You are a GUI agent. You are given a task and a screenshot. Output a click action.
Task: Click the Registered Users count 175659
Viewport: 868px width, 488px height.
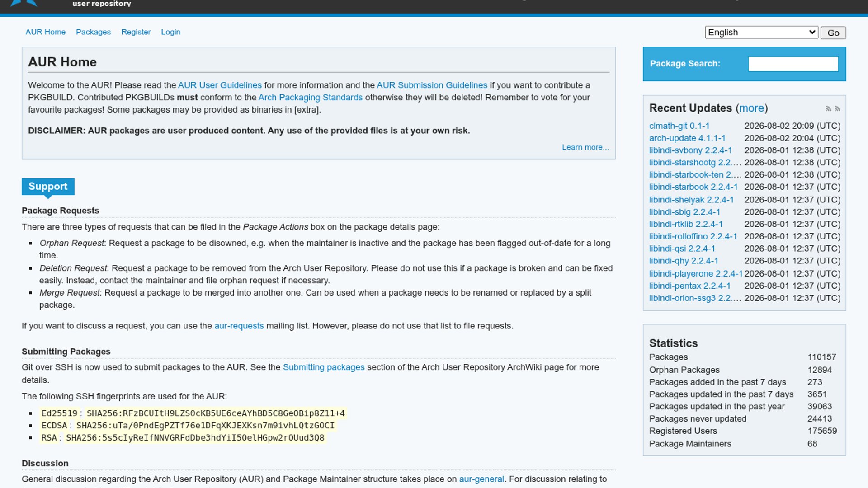pos(822,431)
